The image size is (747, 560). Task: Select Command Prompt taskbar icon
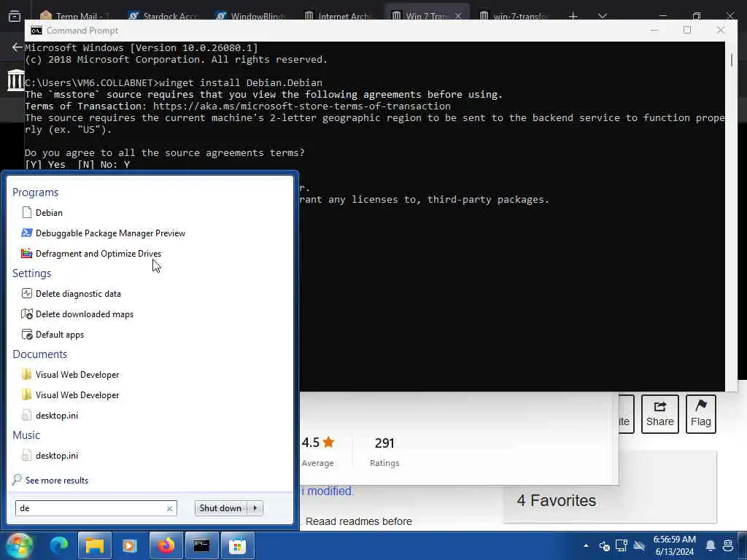tap(201, 545)
